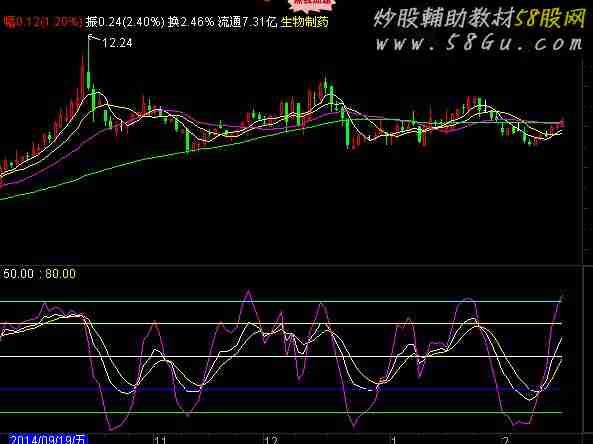
Task: Click the 炒股辅助教材58股网 watermark title
Action: point(479,18)
